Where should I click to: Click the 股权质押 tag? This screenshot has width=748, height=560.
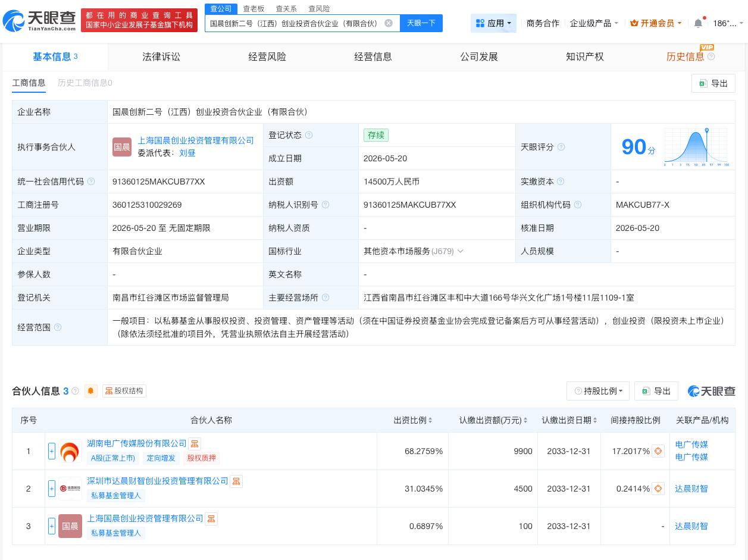click(201, 458)
